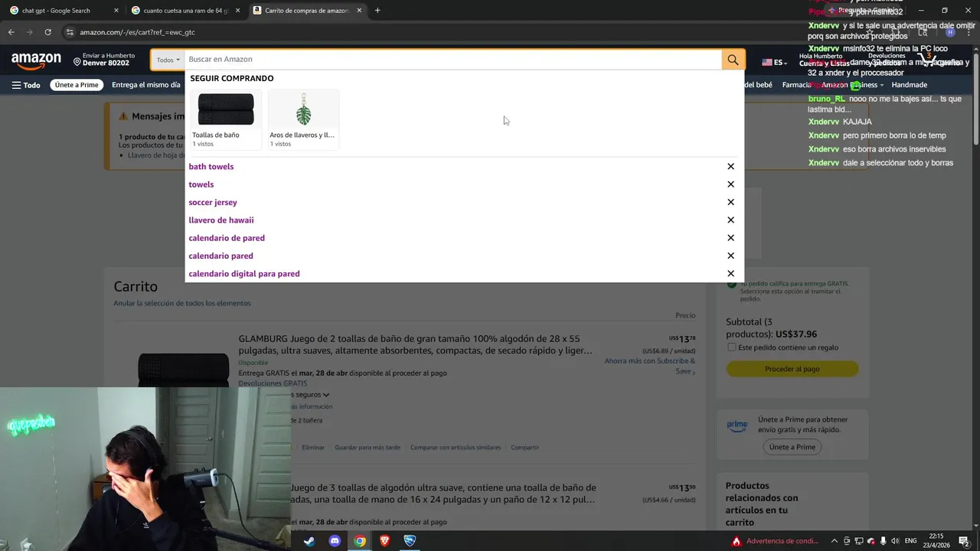980x551 pixels.
Task: Open the ES language selector
Action: pos(773,63)
